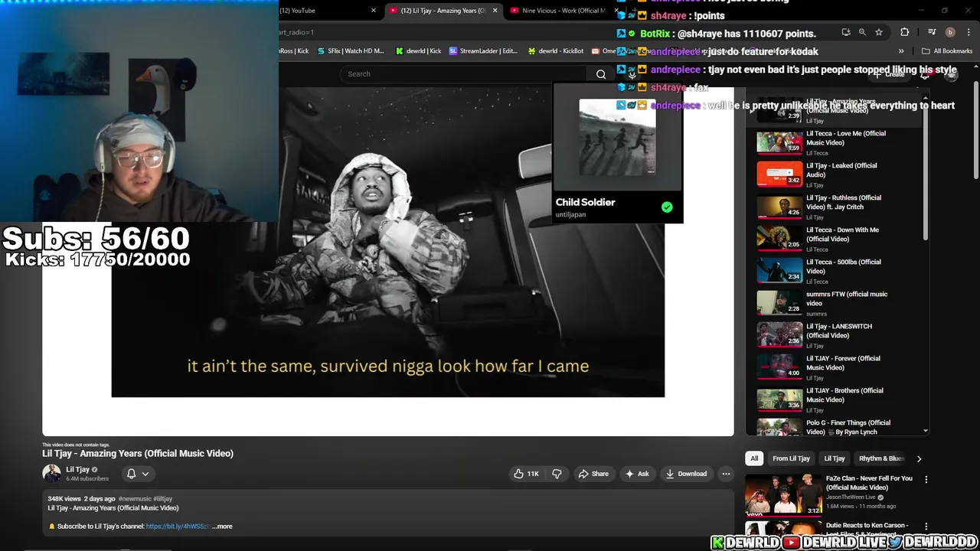Open the browser zoom magnifier icon

(862, 32)
